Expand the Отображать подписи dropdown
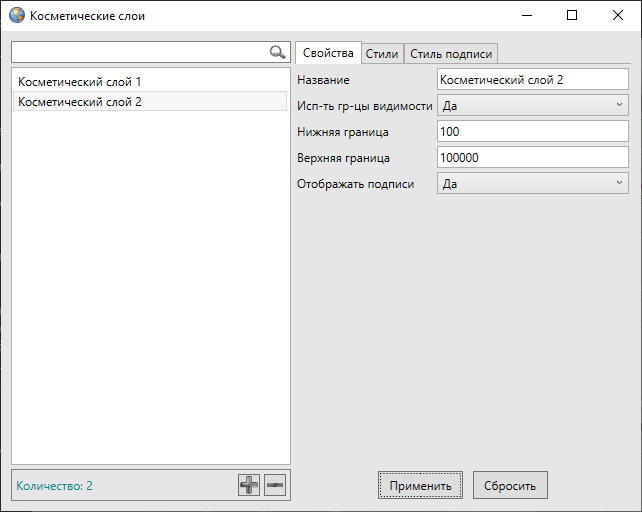642x512 pixels. tap(532, 183)
